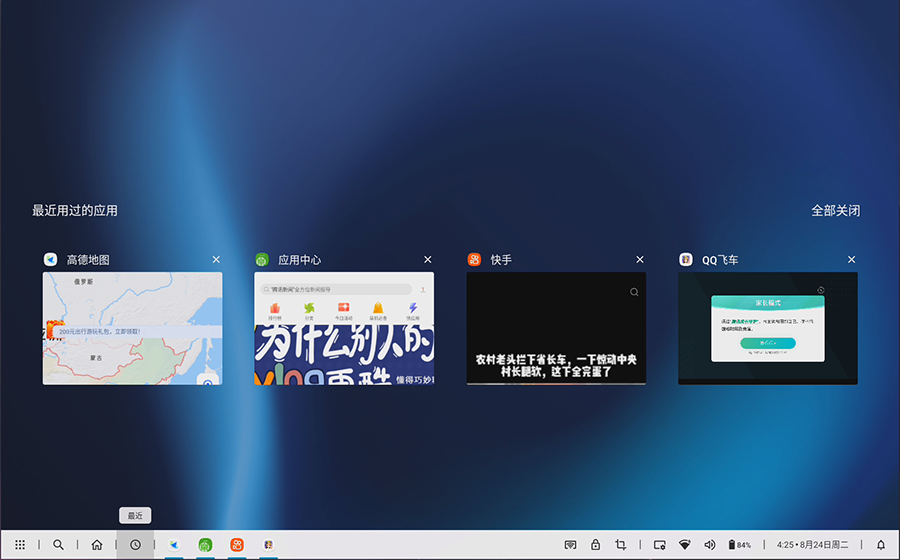Open 高德地图 from the taskbar
Viewport: 900px width, 560px height.
point(174,545)
